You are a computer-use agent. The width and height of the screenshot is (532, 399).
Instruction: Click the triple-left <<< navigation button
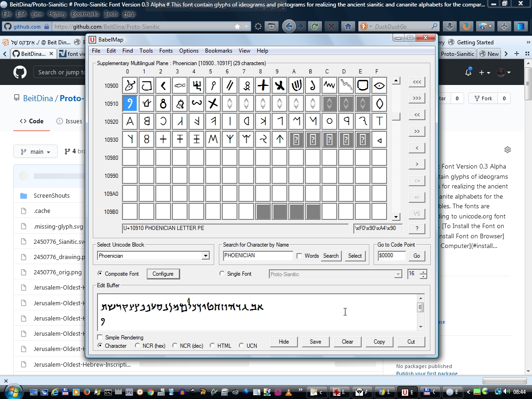coord(417,82)
